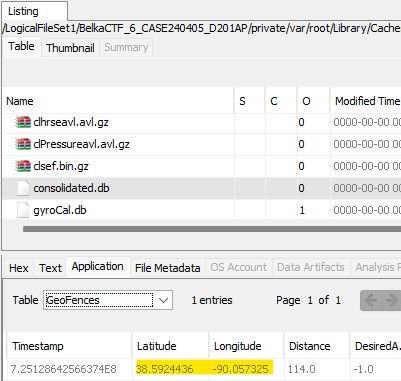Open the Summary tab
Image resolution: width=401 pixels, height=381 pixels.
126,47
